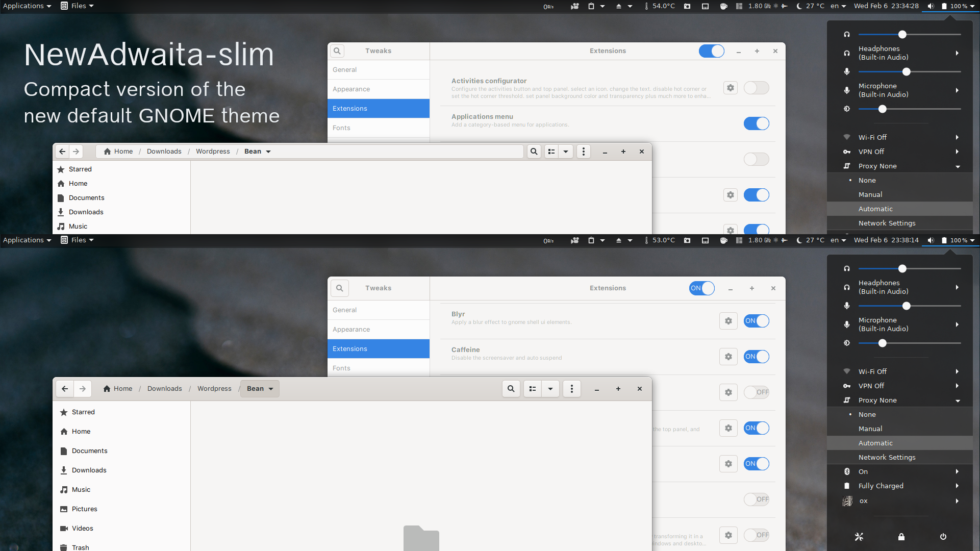Click headphones volume slider in menu with power button

[x=902, y=269]
